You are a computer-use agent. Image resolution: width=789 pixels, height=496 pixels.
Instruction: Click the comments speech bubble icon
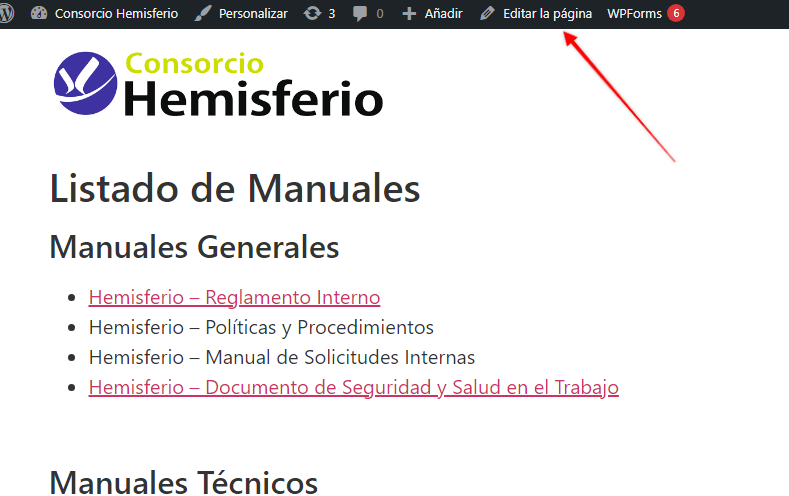click(x=360, y=14)
